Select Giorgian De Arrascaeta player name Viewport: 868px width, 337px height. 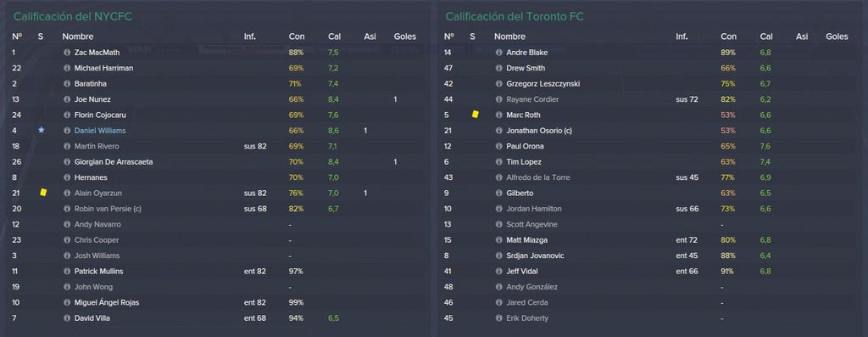point(114,162)
